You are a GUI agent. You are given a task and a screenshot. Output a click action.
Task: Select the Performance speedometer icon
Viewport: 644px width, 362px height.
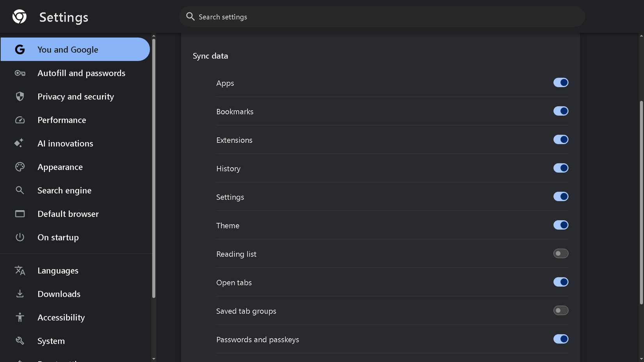[x=20, y=120]
